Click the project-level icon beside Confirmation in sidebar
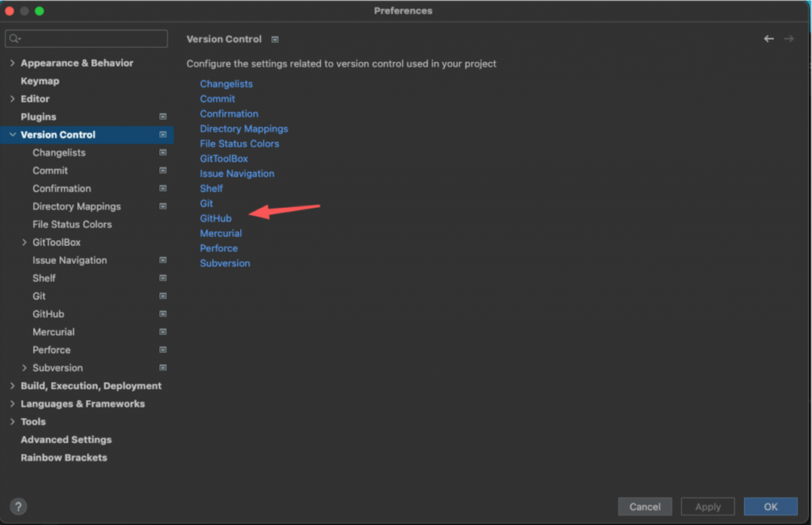Screen dimensions: 812x525 (163, 189)
